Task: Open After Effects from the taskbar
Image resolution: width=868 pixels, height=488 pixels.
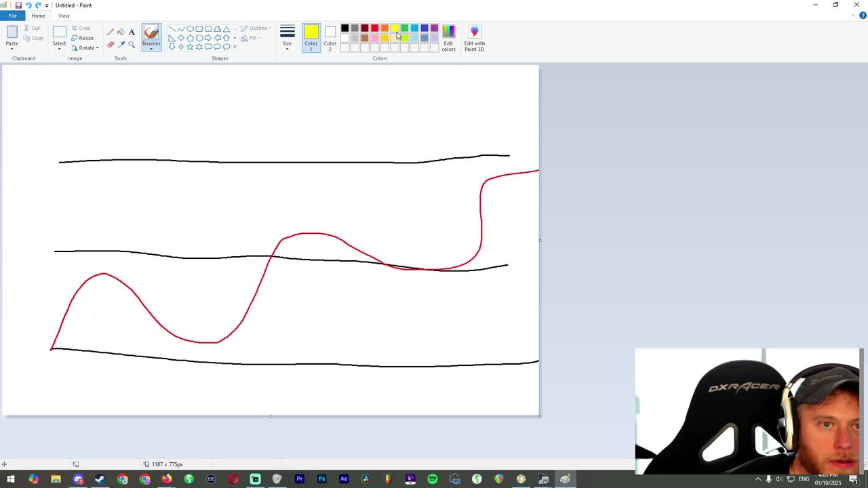Action: point(344,479)
